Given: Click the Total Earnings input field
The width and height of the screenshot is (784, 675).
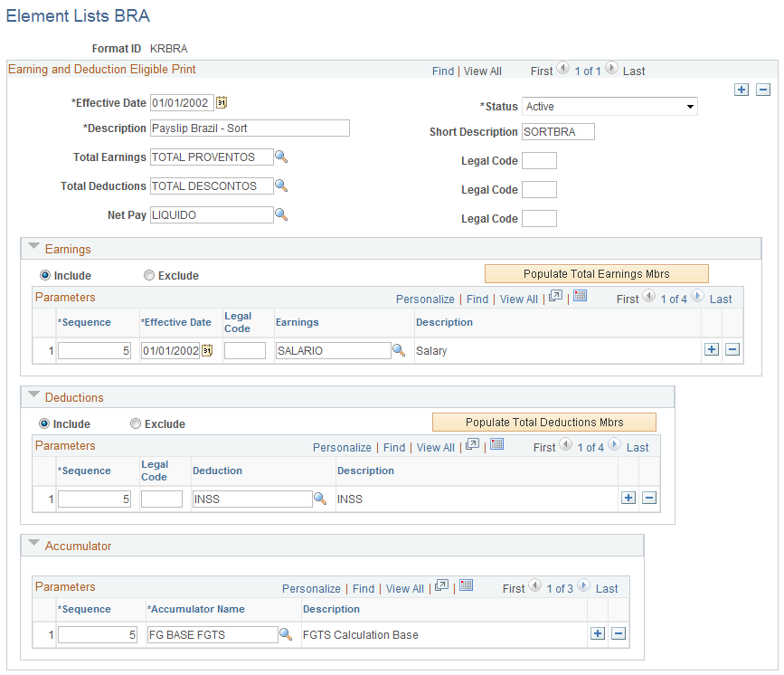Looking at the screenshot, I should click(x=212, y=157).
